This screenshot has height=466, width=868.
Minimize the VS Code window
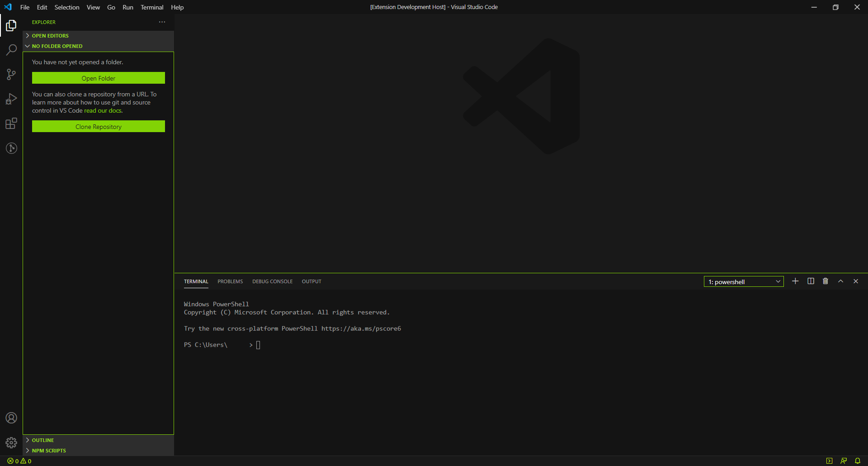814,7
